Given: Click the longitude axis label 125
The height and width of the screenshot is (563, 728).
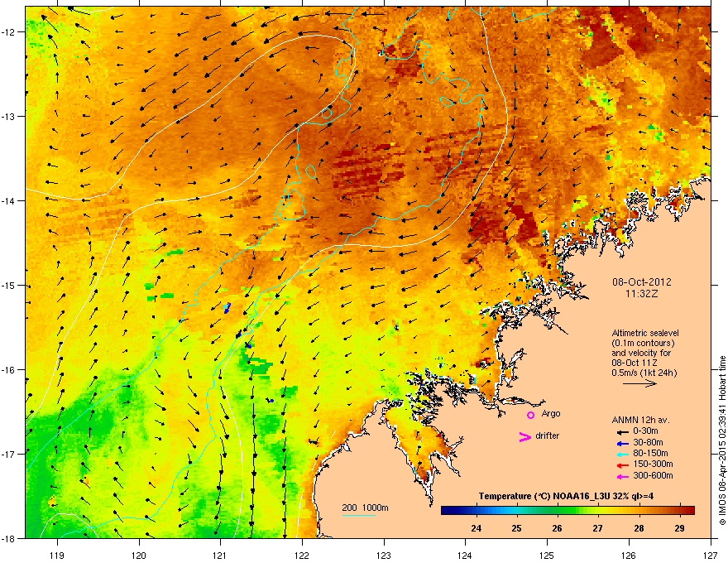Looking at the screenshot, I should (547, 555).
